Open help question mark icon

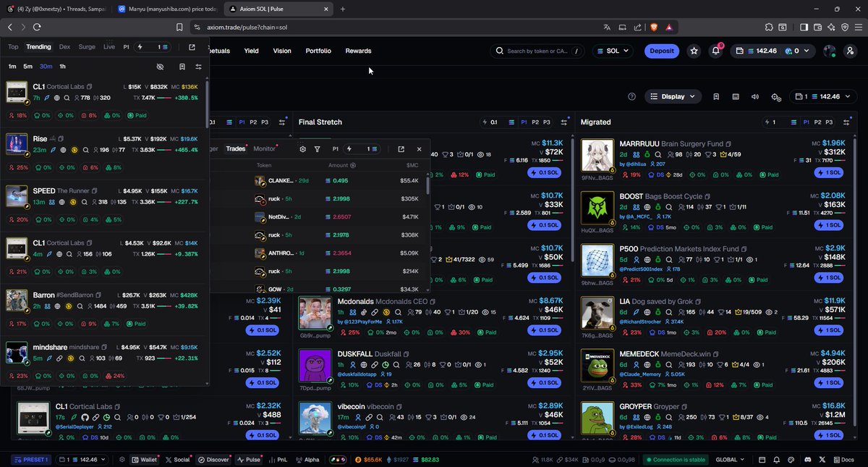coord(631,96)
